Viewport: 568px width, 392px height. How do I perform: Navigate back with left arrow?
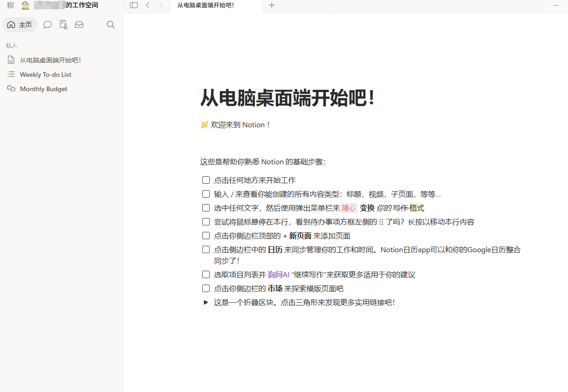[148, 5]
